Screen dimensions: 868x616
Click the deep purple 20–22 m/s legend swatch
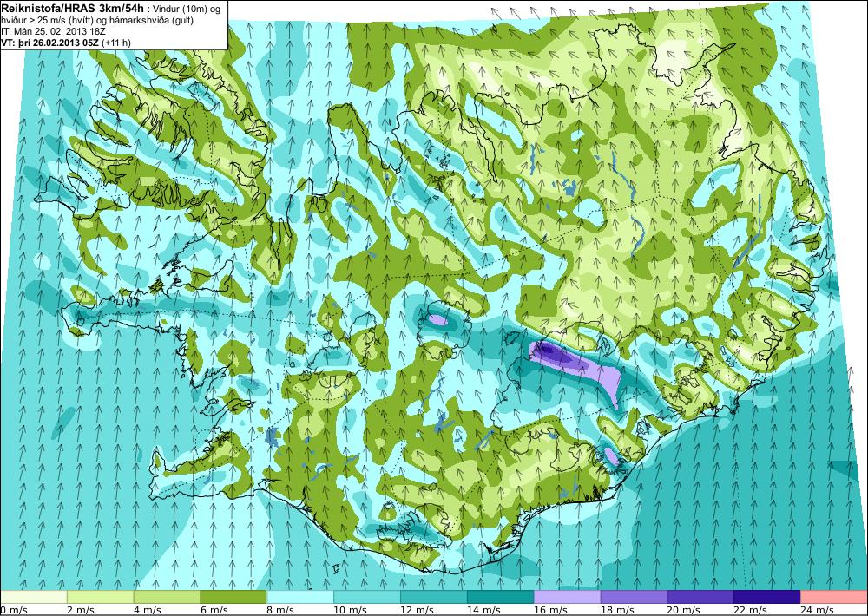[700, 597]
